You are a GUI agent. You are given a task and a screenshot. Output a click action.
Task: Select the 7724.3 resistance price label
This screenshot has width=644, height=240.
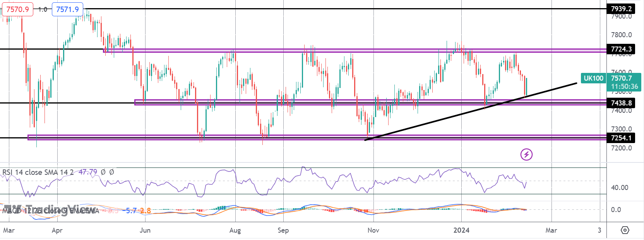622,49
